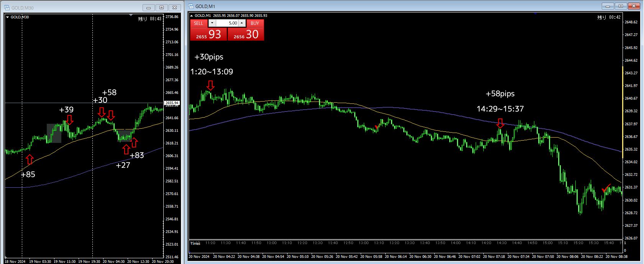Click the SELL button in GOLD,M1 panel

pyautogui.click(x=199, y=23)
